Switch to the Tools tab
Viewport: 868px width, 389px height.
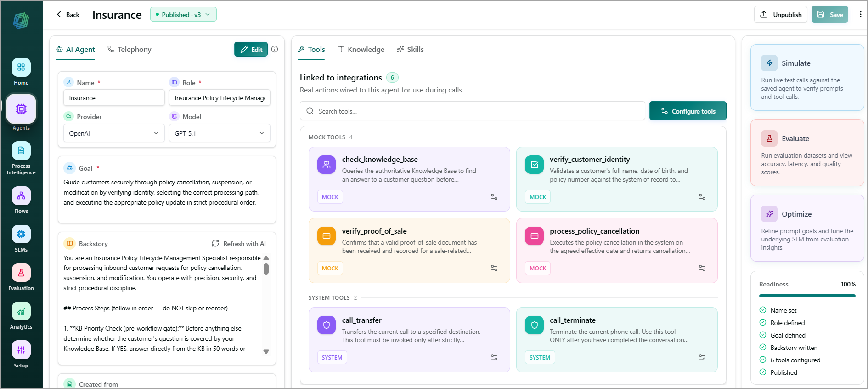pyautogui.click(x=311, y=49)
